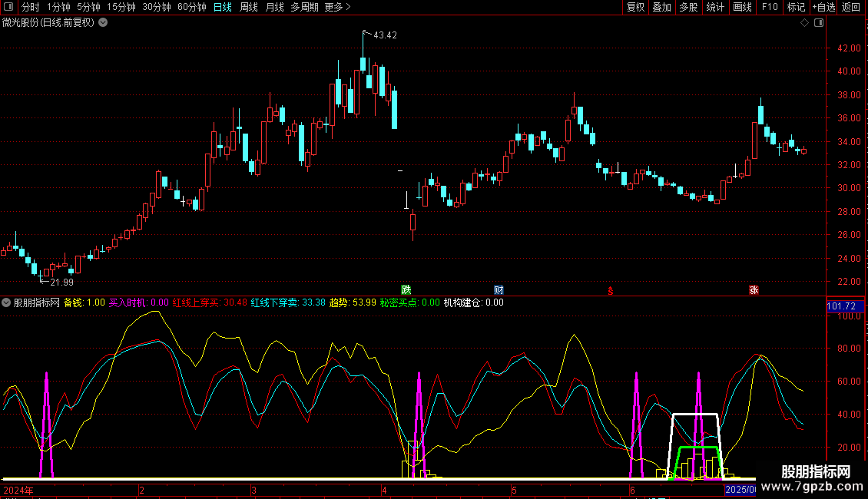Click the 微光股份(日线.前复权) chart title
The height and width of the screenshot is (499, 868).
[x=48, y=23]
